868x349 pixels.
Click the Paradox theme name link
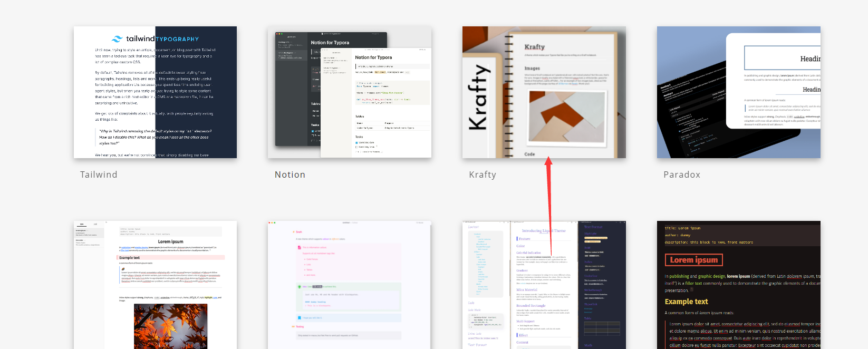coord(682,174)
